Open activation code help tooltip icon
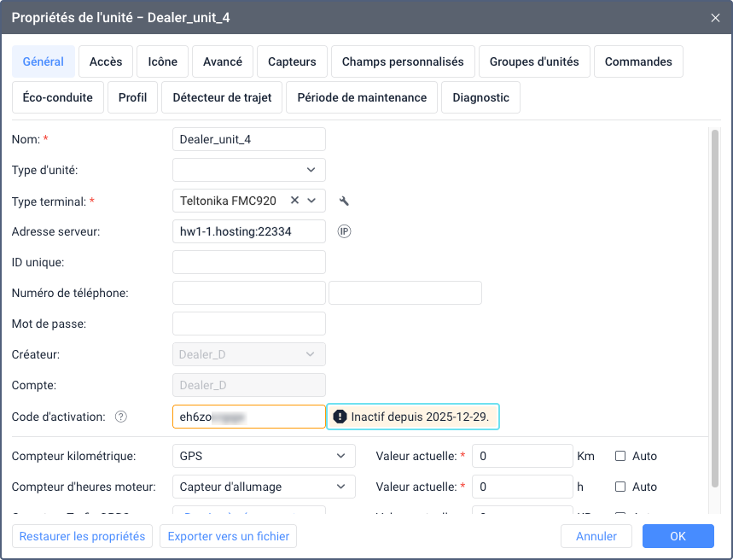The width and height of the screenshot is (733, 560). coord(120,417)
